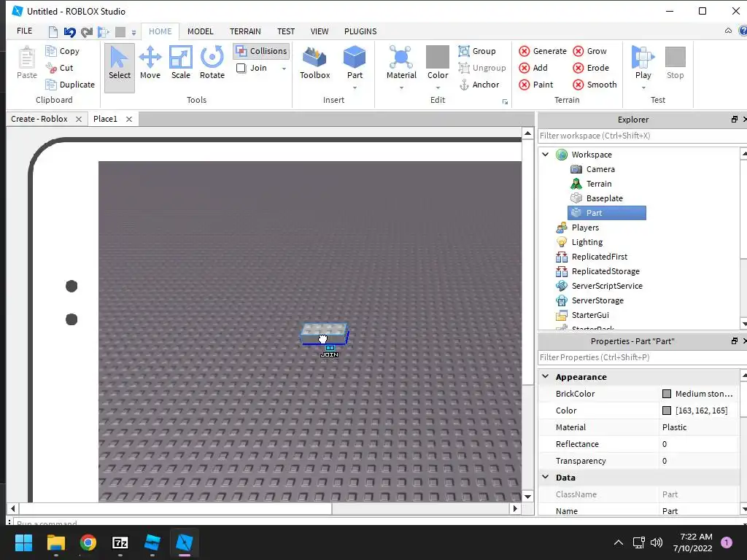Insert a new Part

click(x=355, y=62)
